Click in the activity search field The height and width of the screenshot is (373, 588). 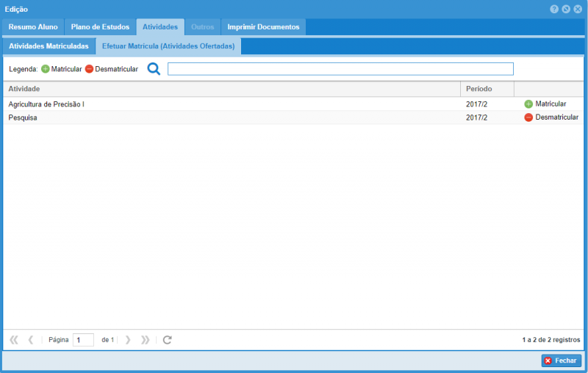[340, 69]
